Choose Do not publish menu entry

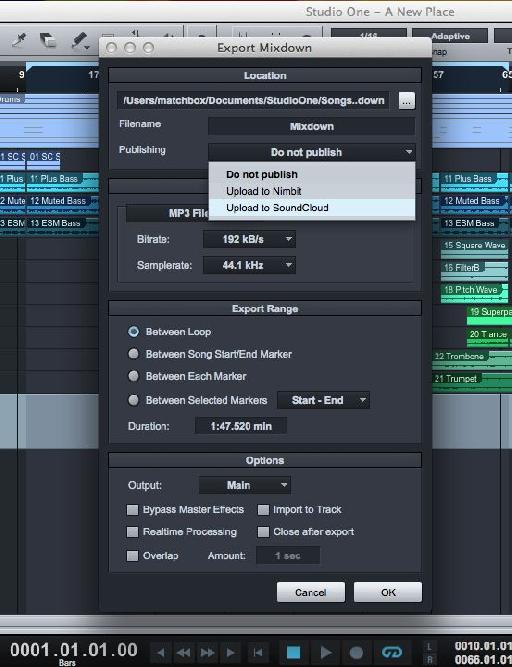312,174
